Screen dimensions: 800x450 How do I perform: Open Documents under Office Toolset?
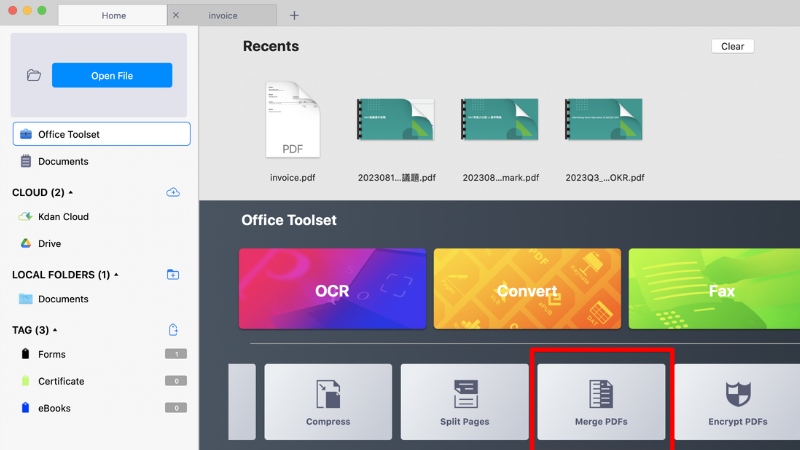63,161
